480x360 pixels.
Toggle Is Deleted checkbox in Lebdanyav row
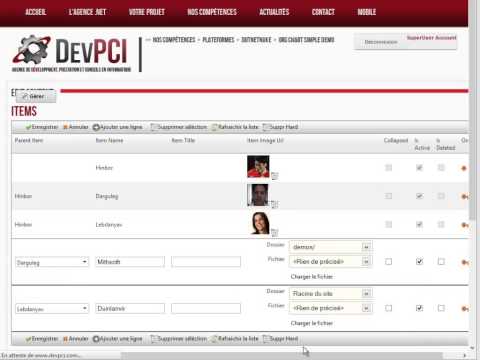[x=441, y=224]
